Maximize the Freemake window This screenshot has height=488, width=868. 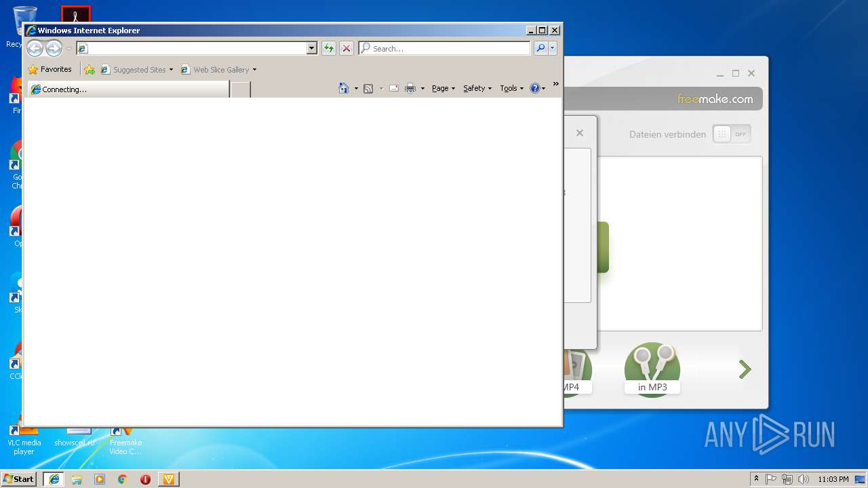pos(736,73)
